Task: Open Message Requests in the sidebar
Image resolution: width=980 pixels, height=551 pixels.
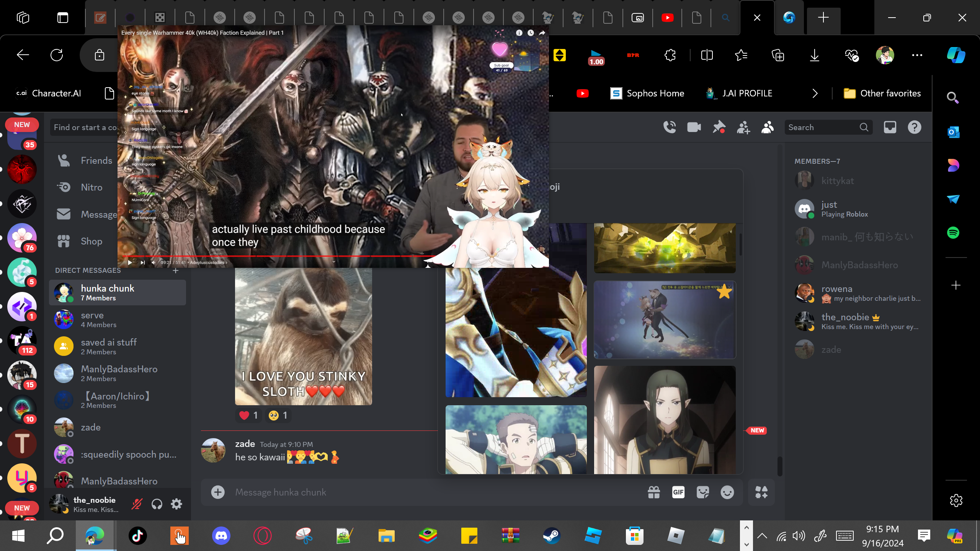Action: pos(84,215)
